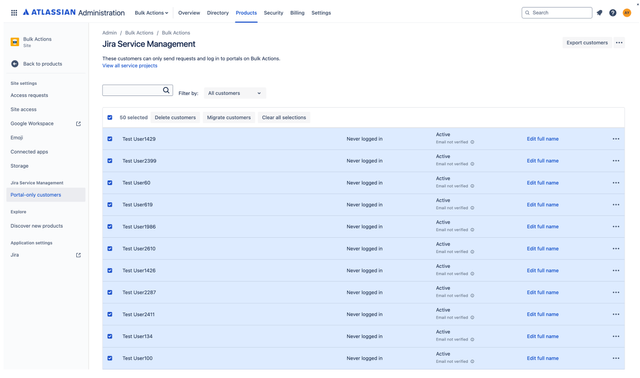Image resolution: width=640 pixels, height=378 pixels.
Task: Open more actions for Test User60
Action: [x=616, y=183]
